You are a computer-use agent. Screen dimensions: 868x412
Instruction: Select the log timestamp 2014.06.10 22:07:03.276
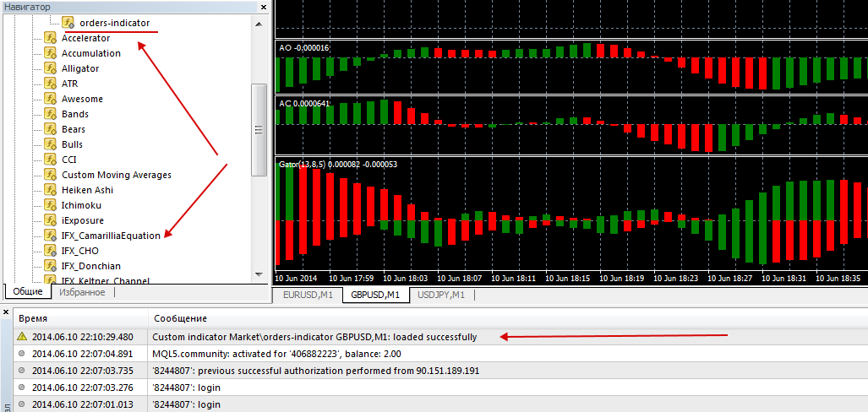(x=83, y=388)
